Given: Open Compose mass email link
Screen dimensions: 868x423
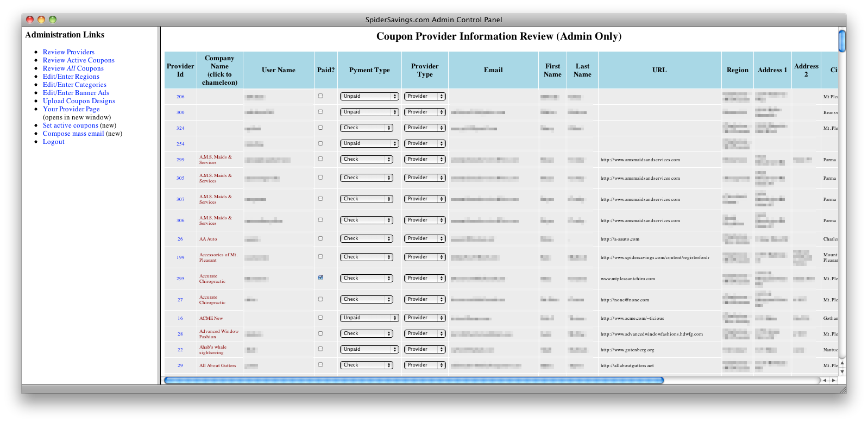Looking at the screenshot, I should point(73,134).
